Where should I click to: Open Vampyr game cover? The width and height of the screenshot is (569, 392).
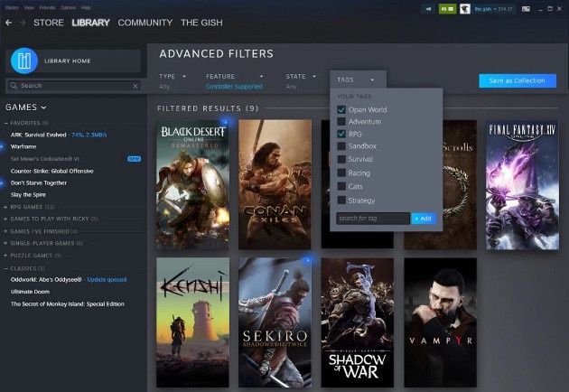click(x=440, y=322)
